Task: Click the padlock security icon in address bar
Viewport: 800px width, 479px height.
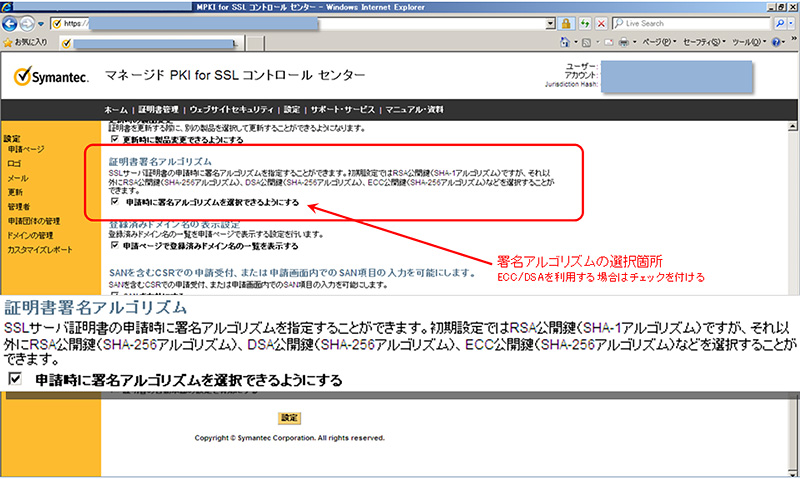Action: click(x=566, y=23)
